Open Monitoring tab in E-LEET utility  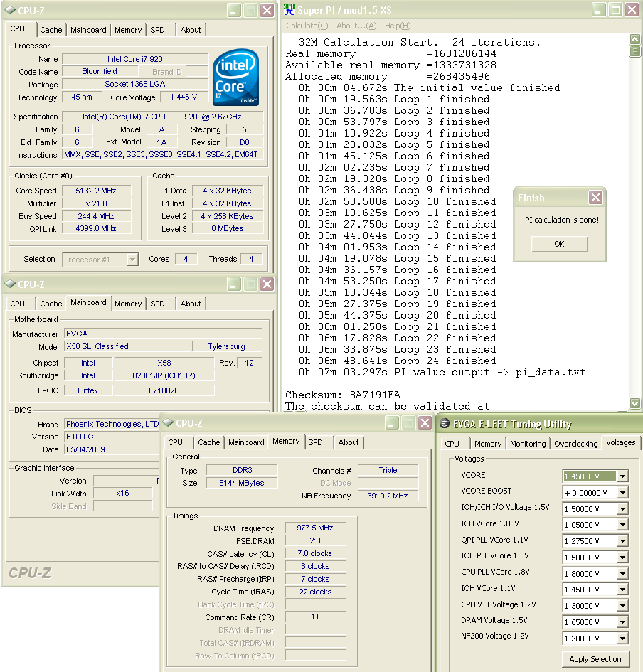click(x=528, y=444)
